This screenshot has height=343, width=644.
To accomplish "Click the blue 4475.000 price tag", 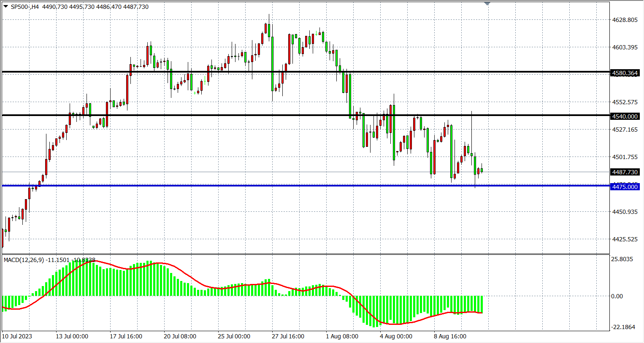I will coord(625,187).
